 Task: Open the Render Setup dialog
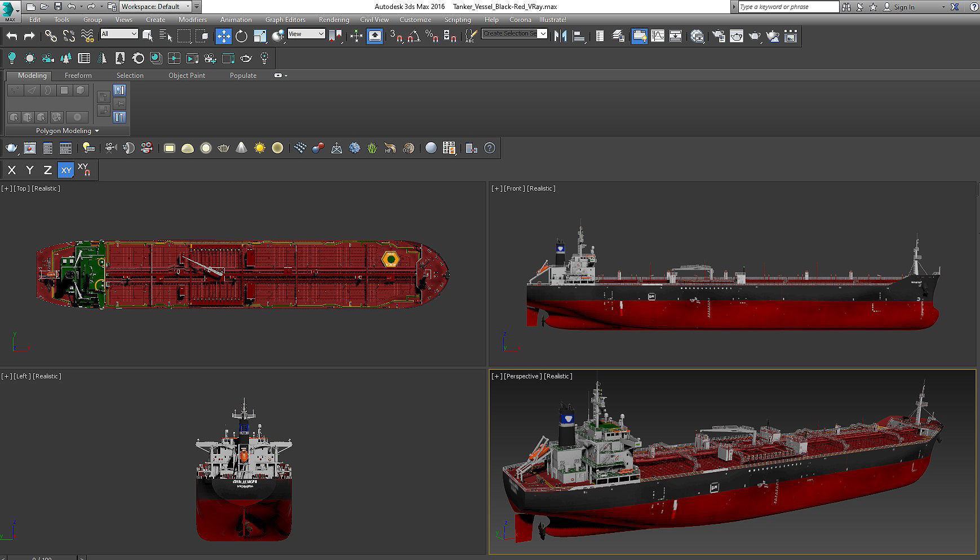point(719,36)
